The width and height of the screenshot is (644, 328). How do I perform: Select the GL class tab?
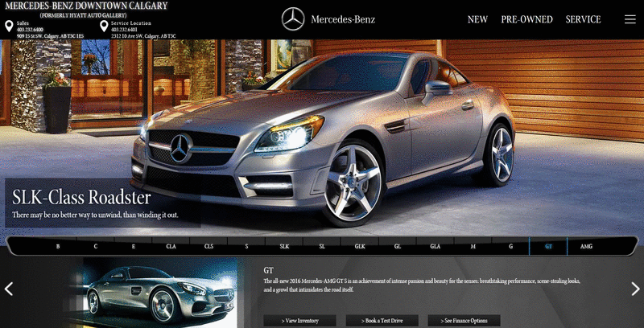click(x=398, y=247)
